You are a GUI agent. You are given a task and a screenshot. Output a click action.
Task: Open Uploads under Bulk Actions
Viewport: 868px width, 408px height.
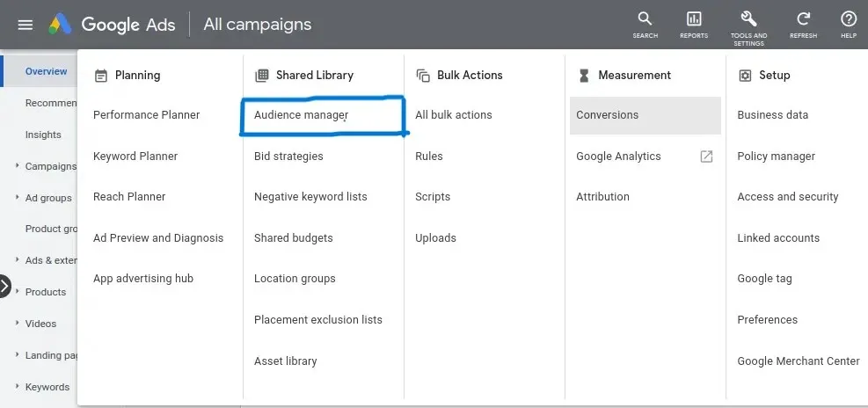tap(435, 238)
